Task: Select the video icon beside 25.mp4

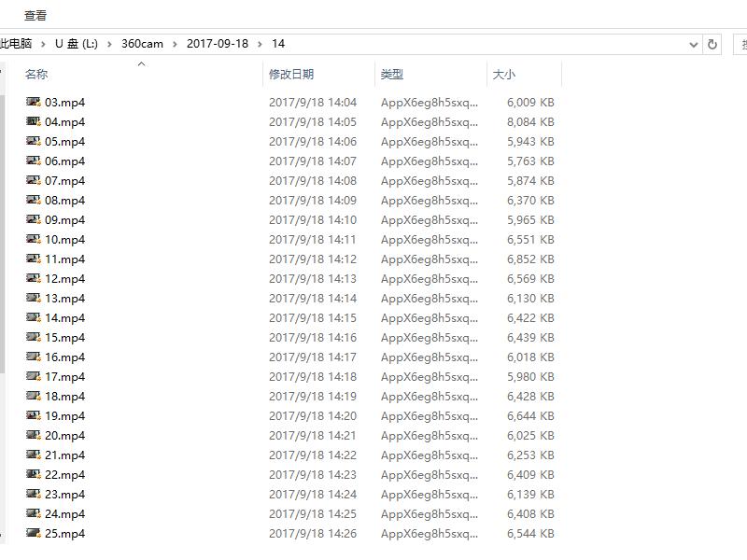Action: tap(32, 533)
